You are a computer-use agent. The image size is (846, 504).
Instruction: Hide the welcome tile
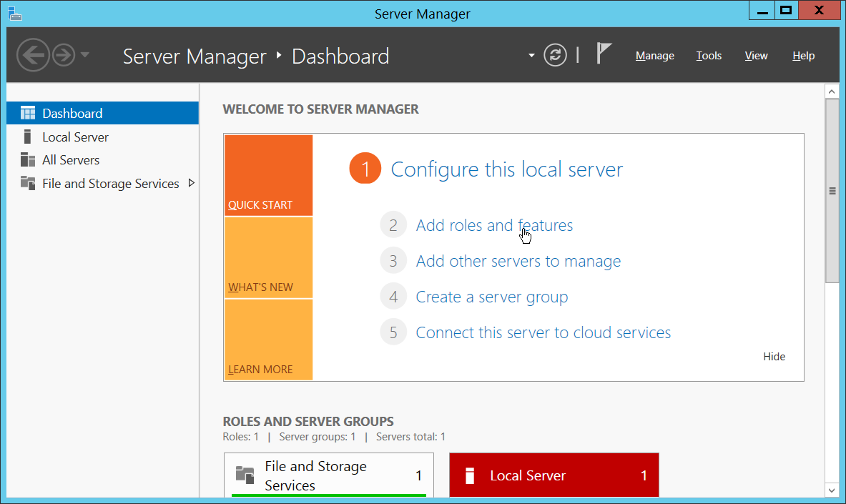coord(774,357)
